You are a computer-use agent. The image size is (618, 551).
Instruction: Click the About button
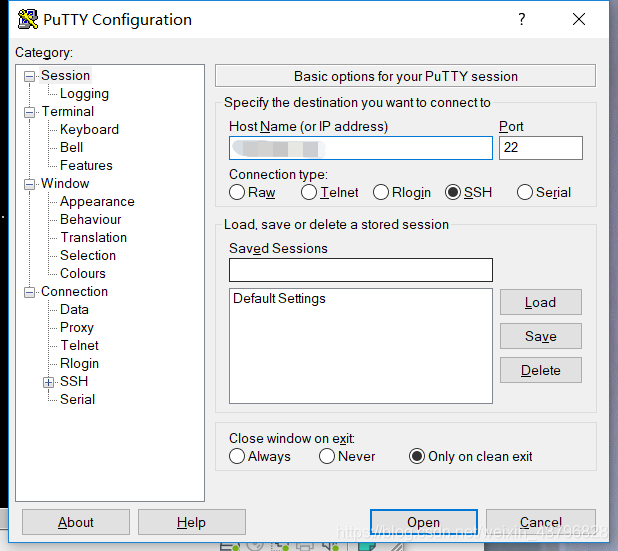76,522
